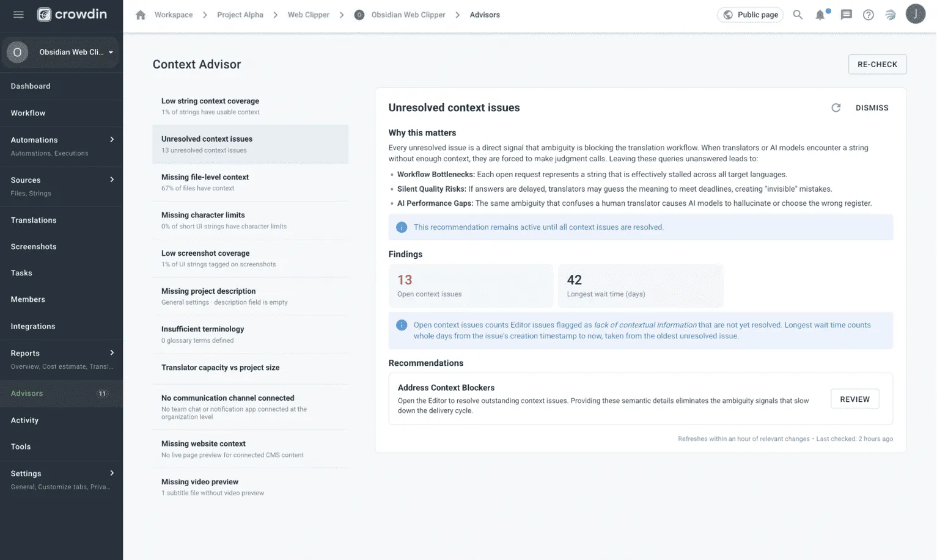Click the Obsidian Web Clipper project avatar
The image size is (937, 560).
(x=17, y=53)
